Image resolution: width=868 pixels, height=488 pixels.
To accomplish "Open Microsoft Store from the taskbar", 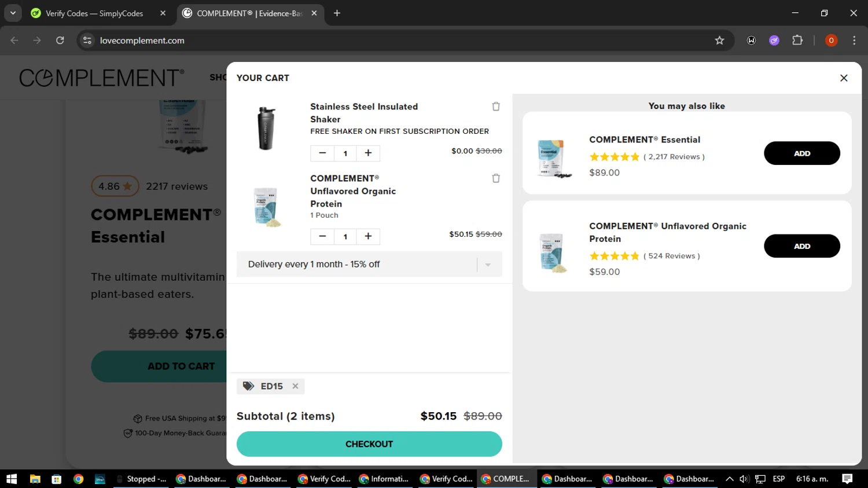I will pos(56,479).
